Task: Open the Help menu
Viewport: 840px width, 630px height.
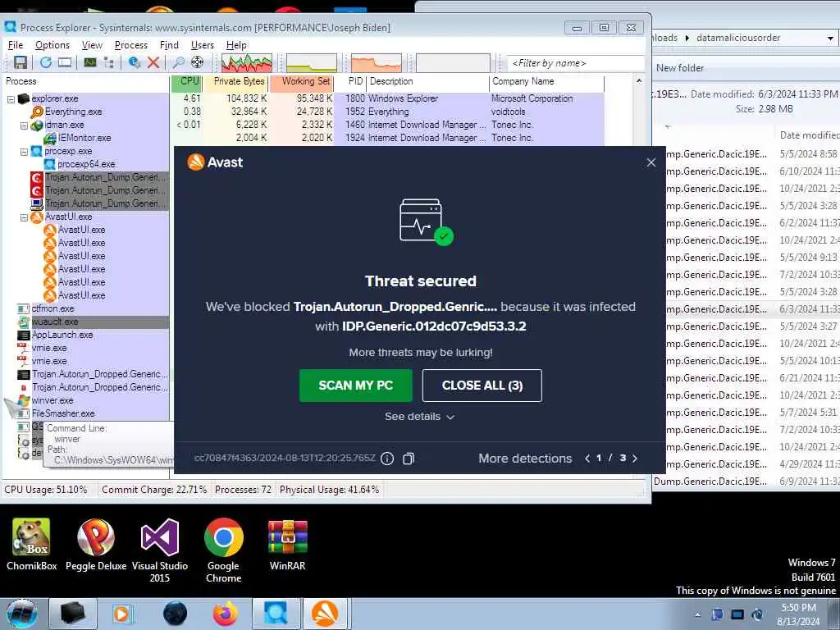Action: coord(236,45)
